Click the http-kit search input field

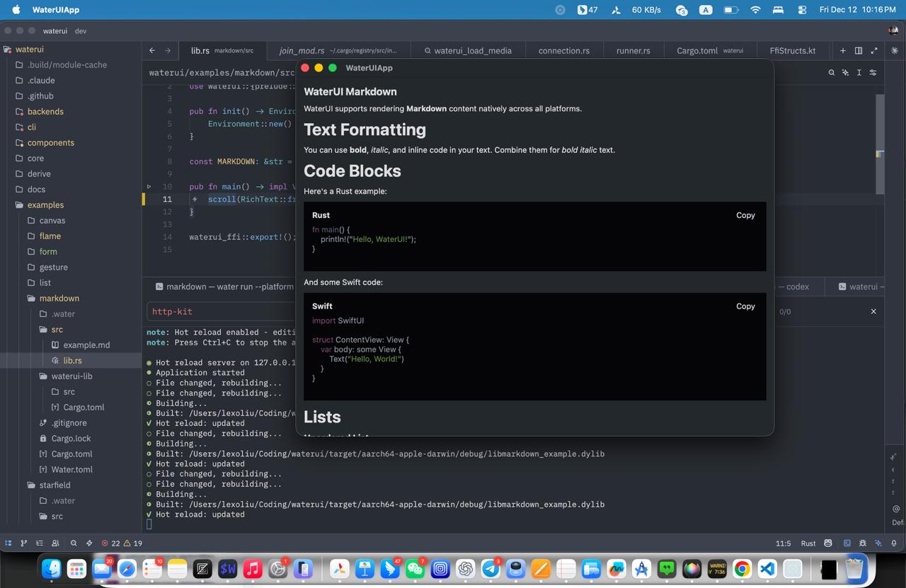[221, 311]
